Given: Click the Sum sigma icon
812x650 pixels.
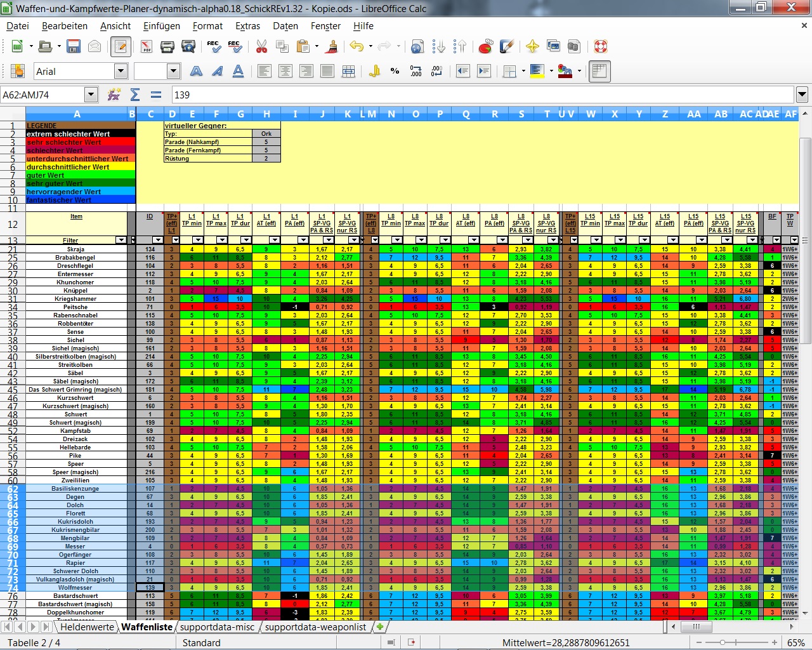Looking at the screenshot, I should pyautogui.click(x=134, y=95).
